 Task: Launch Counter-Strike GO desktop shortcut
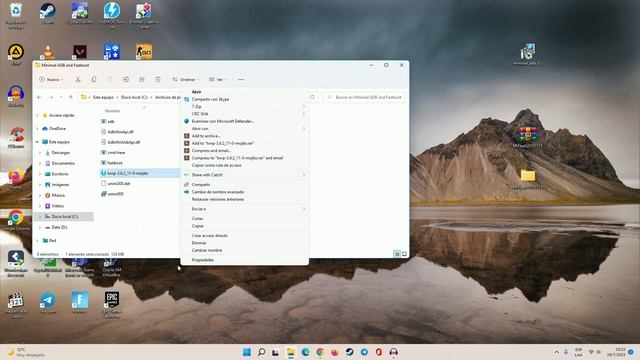(x=144, y=51)
